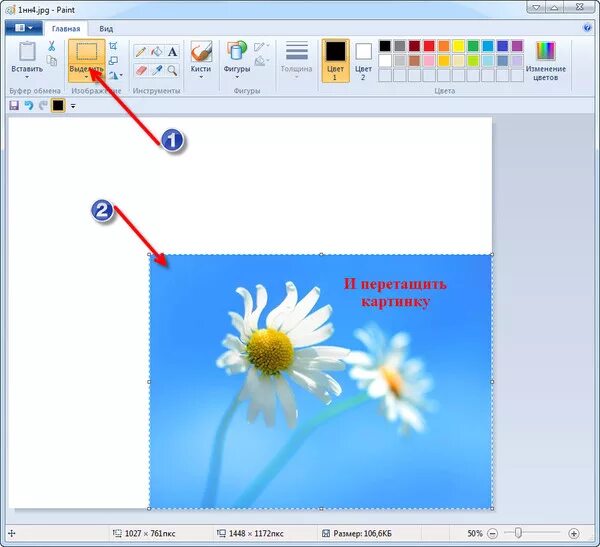Click the line Thickness icon
The width and height of the screenshot is (600, 547).
(x=297, y=51)
